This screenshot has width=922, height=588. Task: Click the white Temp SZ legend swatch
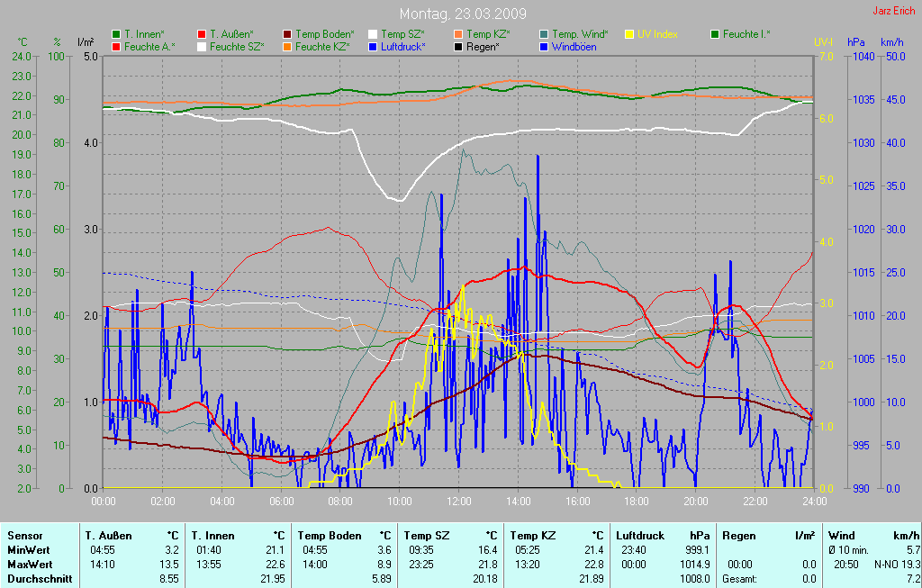pos(373,35)
